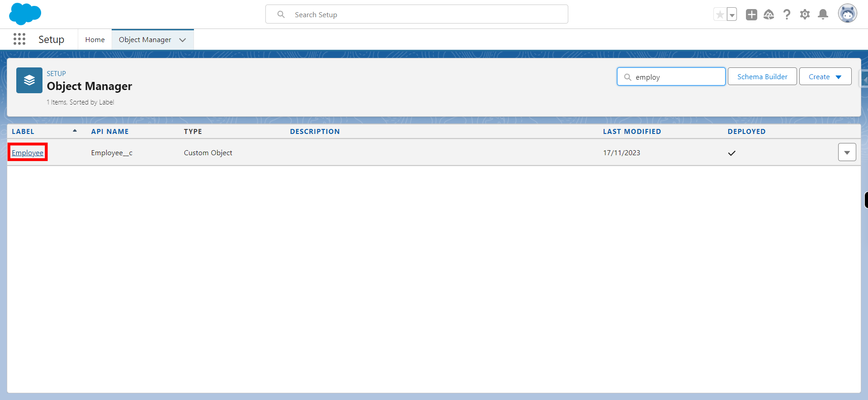
Task: Click the '1 Items, Sorted by Label' text
Action: coord(80,102)
